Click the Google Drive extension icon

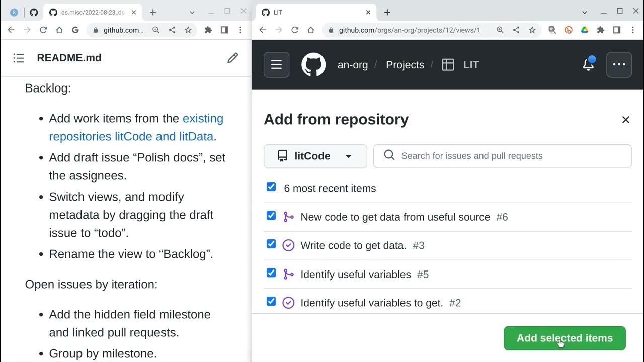tap(585, 30)
